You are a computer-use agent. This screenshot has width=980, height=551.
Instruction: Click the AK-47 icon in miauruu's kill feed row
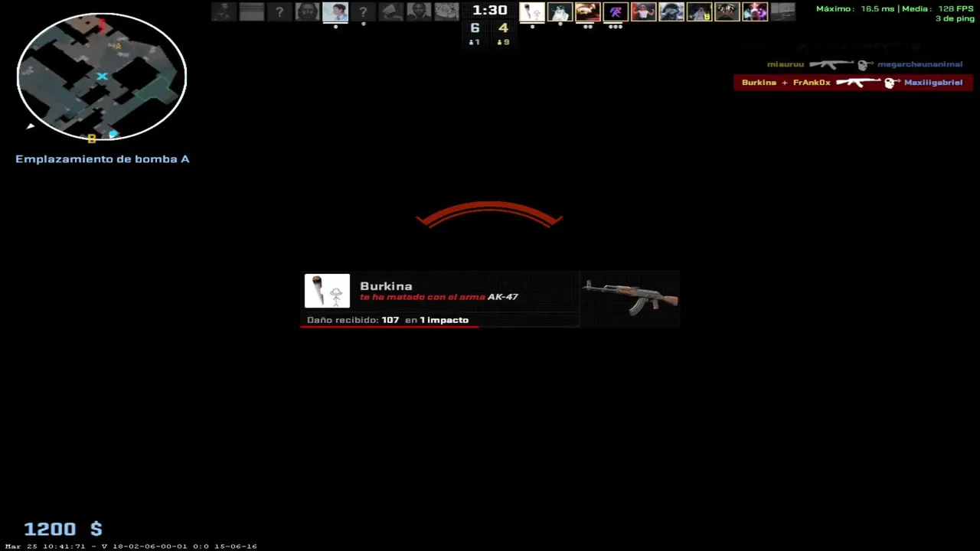pos(831,64)
